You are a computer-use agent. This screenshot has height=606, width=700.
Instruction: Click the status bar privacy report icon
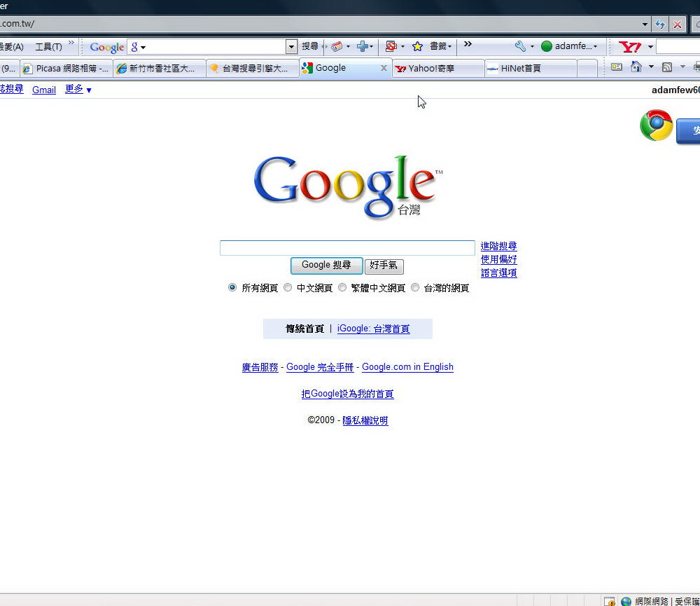pyautogui.click(x=610, y=601)
